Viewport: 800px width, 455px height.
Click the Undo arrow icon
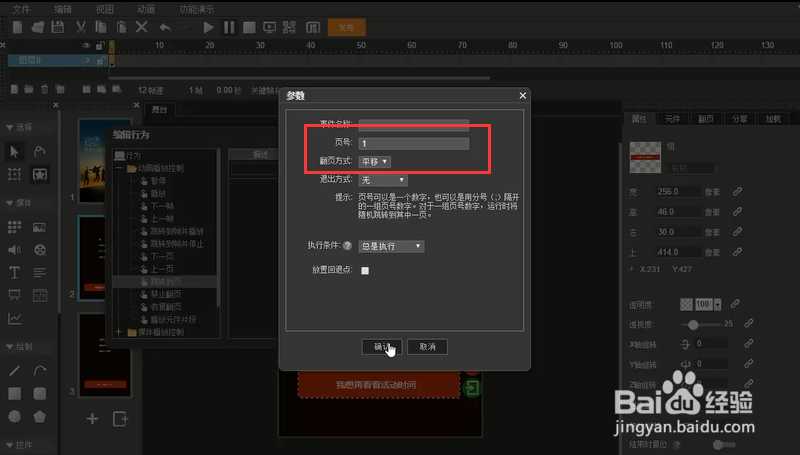tap(165, 27)
